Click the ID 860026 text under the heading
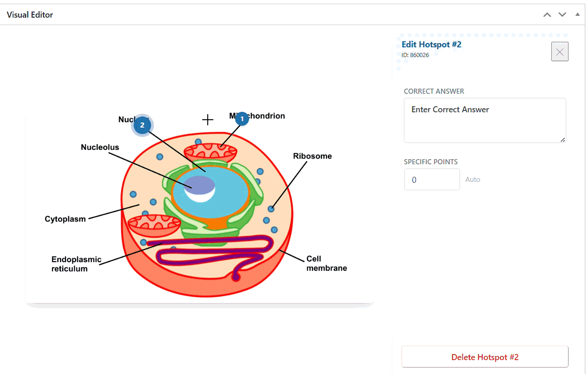The image size is (588, 374). point(415,55)
